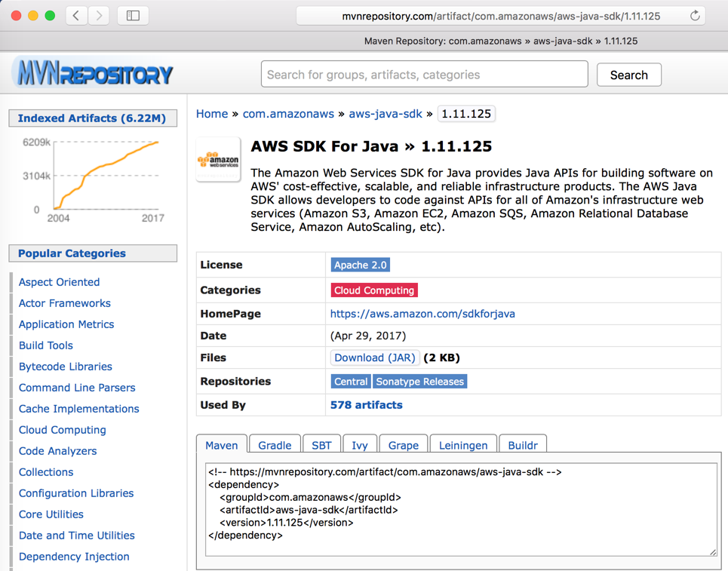Click the search field for artifacts
Image resolution: width=728 pixels, height=571 pixels.
coord(425,74)
